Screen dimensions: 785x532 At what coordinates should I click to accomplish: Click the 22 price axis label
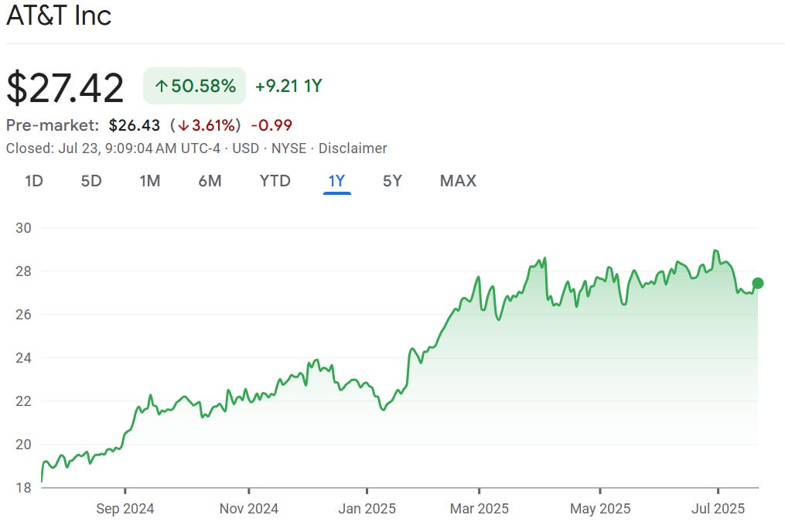point(23,401)
